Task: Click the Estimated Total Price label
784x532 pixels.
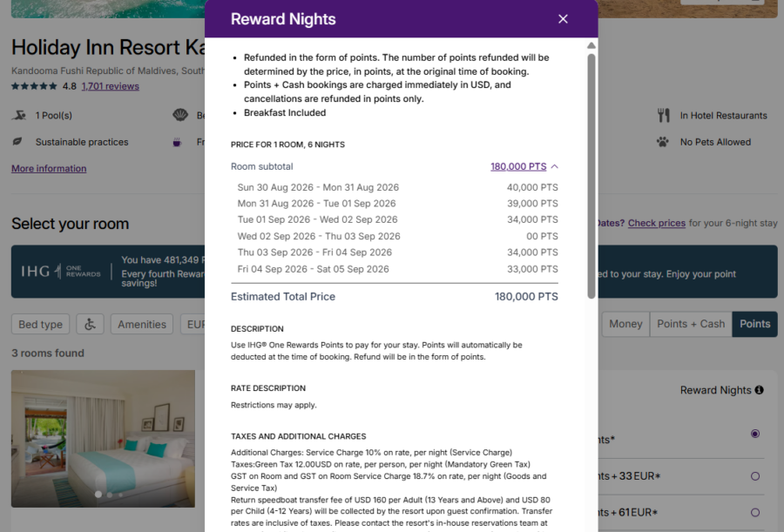Action: [283, 297]
